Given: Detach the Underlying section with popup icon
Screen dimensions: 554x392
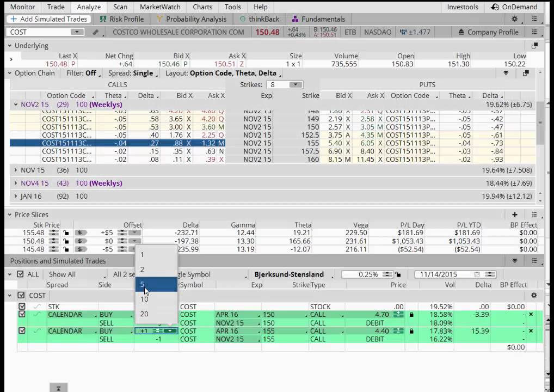Looking at the screenshot, I should tap(534, 46).
